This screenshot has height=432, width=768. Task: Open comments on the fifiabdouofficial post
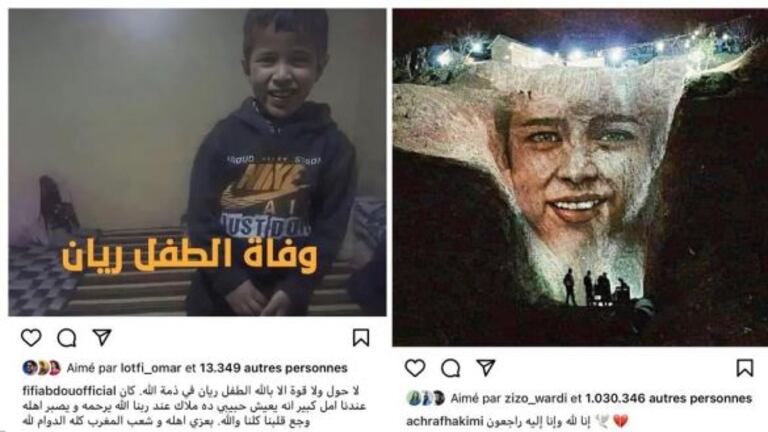(x=67, y=337)
